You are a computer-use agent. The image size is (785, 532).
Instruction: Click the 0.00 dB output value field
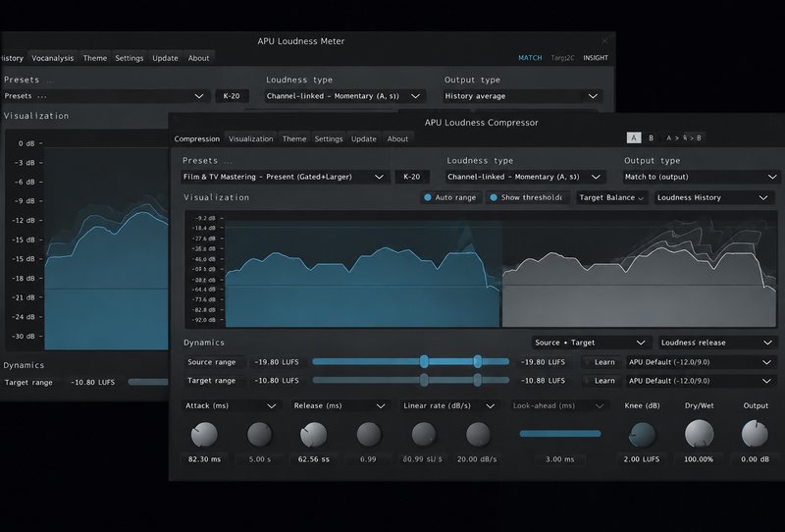point(755,459)
